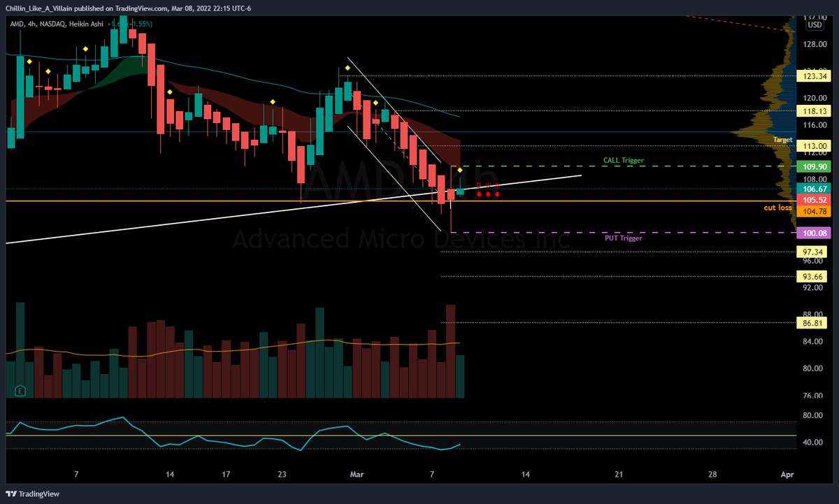Click the 128.00 price axis tick
Image resolution: width=839 pixels, height=504 pixels.
pos(815,44)
